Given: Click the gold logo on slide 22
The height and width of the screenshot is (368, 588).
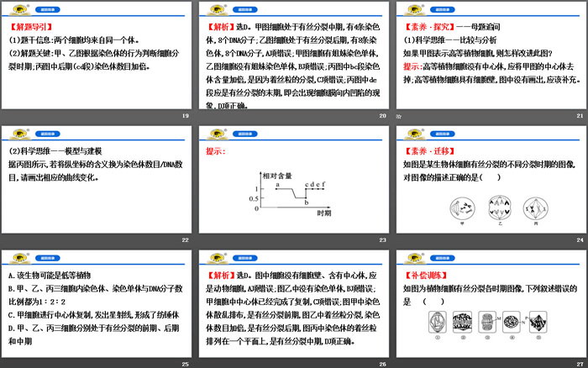Looking at the screenshot, I should 20,134.
